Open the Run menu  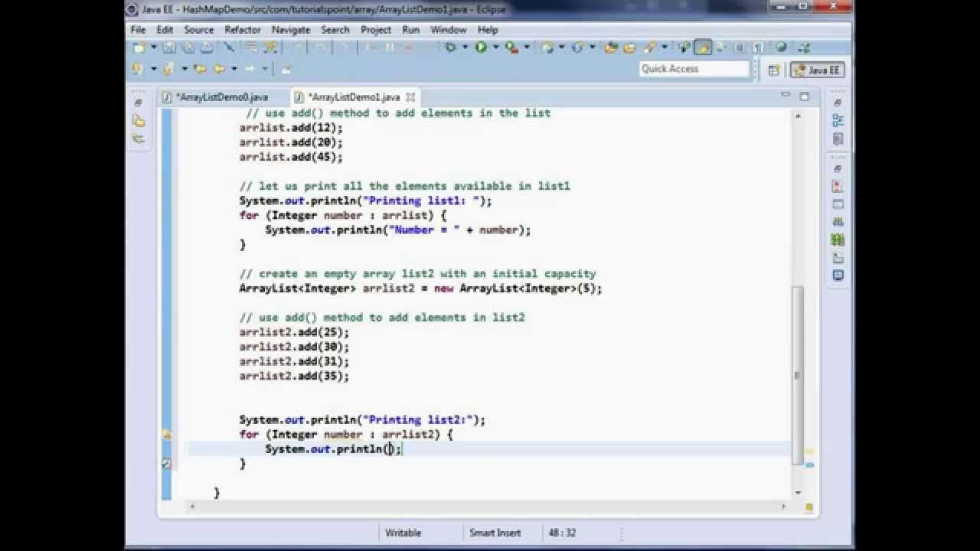pyautogui.click(x=411, y=30)
